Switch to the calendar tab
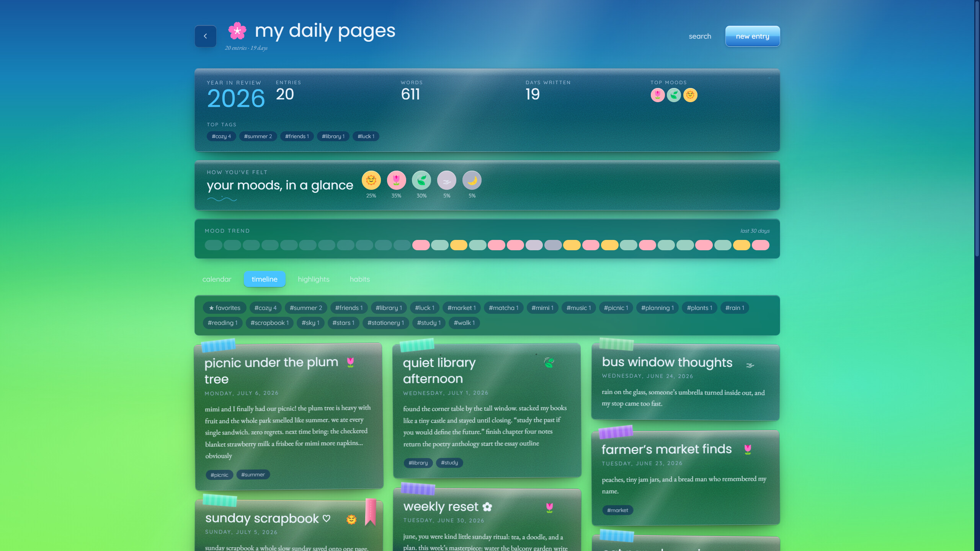 click(217, 279)
